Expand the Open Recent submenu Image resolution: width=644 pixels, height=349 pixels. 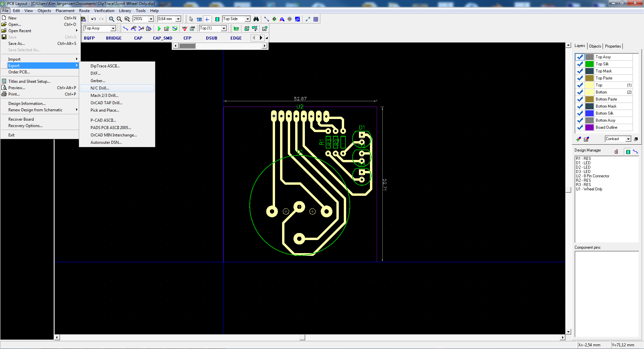click(40, 31)
